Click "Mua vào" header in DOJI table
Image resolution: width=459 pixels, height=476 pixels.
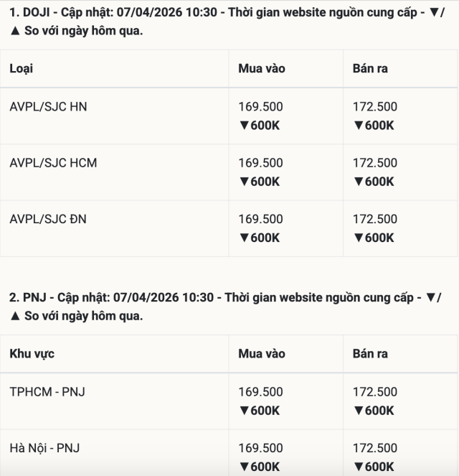click(261, 68)
